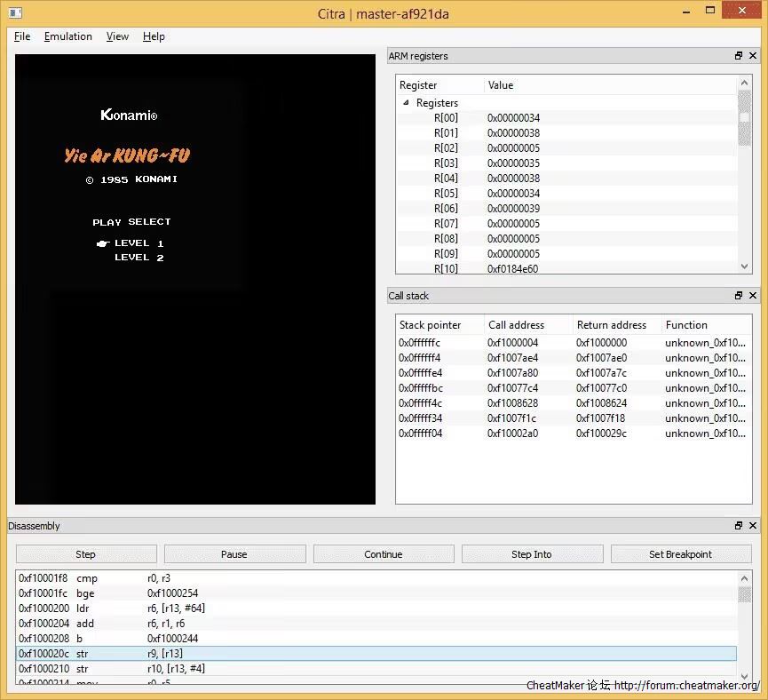Image resolution: width=768 pixels, height=700 pixels.
Task: Open the Emulation menu
Action: pos(68,36)
